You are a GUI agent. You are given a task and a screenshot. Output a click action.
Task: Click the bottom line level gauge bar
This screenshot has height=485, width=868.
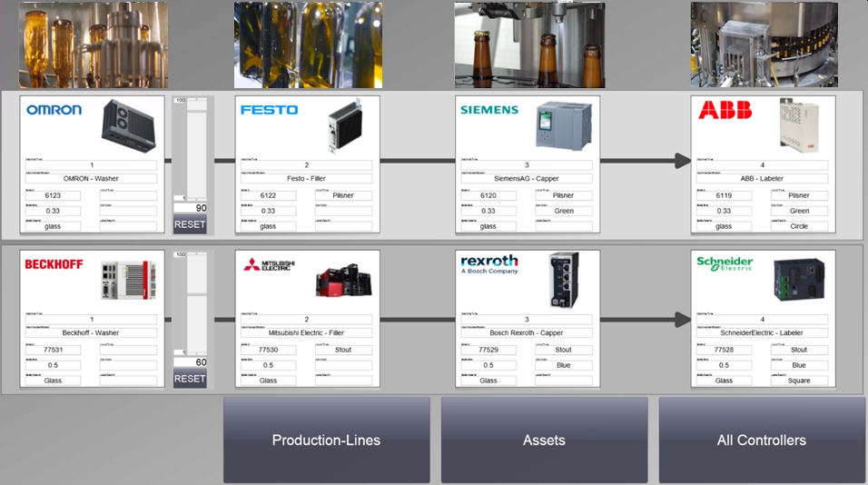point(196,304)
